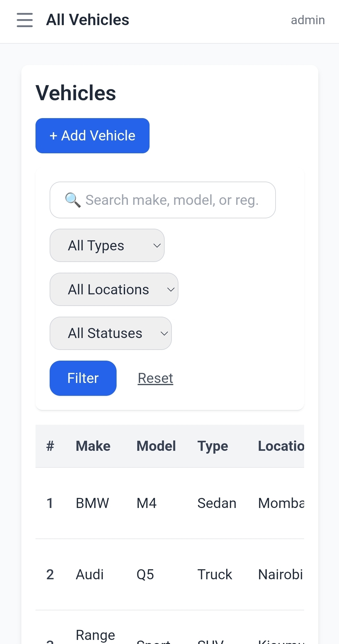Focus the search make, model field

tap(172, 200)
